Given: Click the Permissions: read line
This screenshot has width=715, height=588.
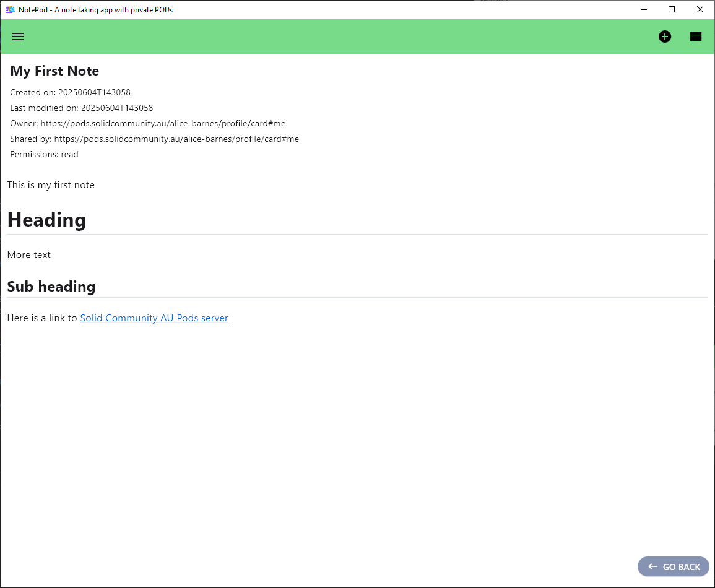Looking at the screenshot, I should tap(44, 155).
